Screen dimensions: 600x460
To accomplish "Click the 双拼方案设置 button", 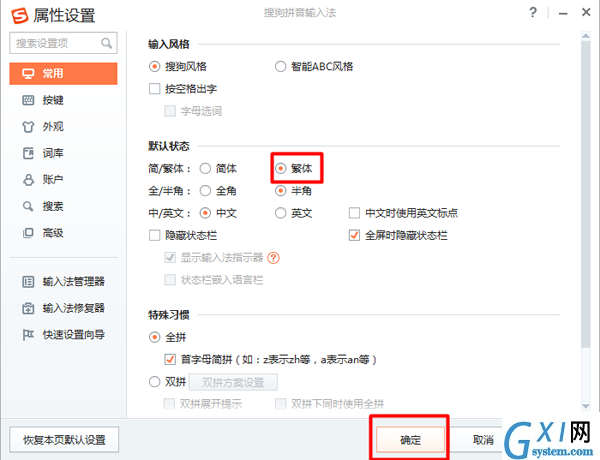I will pos(233,382).
